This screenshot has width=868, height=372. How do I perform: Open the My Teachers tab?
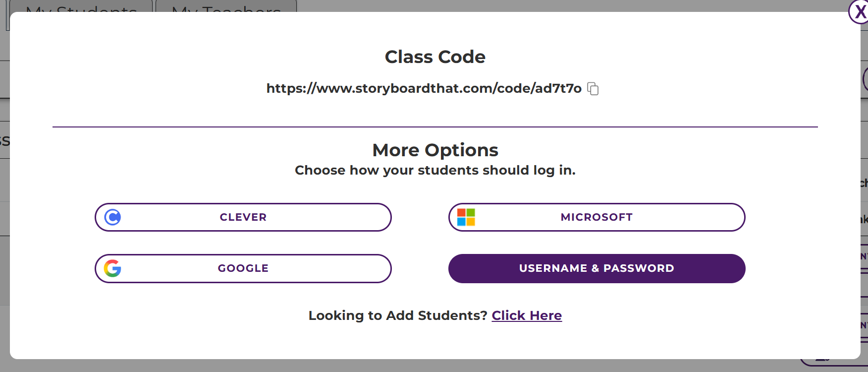click(226, 7)
